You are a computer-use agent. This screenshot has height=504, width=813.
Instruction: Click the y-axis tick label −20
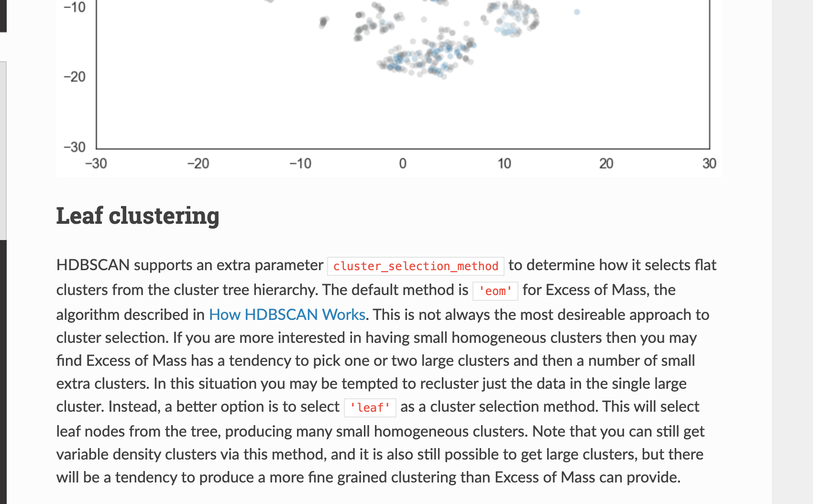pos(75,77)
